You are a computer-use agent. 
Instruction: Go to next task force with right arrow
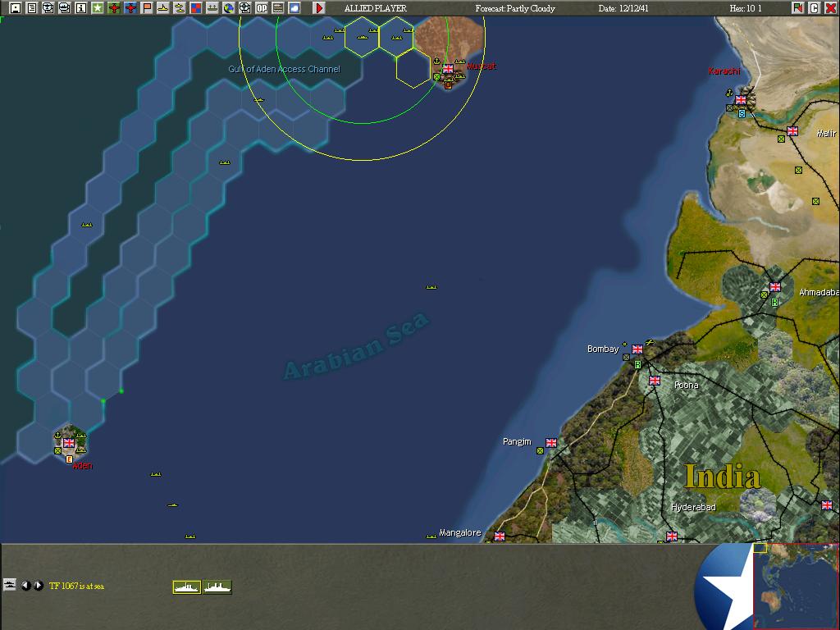[38, 586]
